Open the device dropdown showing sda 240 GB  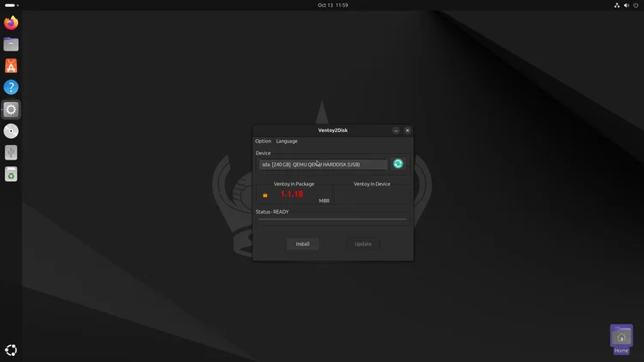tap(323, 164)
